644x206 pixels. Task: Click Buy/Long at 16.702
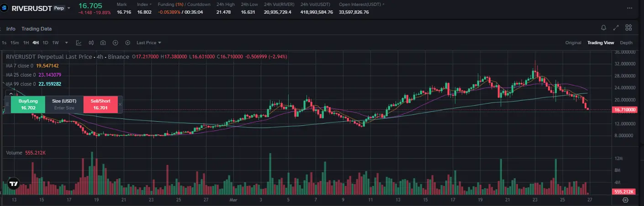28,104
